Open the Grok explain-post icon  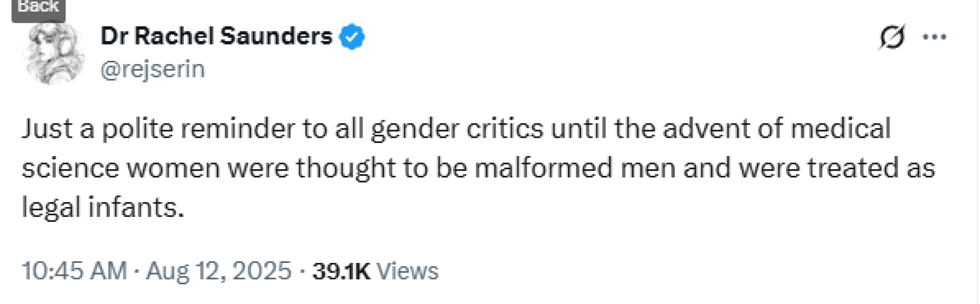[x=891, y=37]
